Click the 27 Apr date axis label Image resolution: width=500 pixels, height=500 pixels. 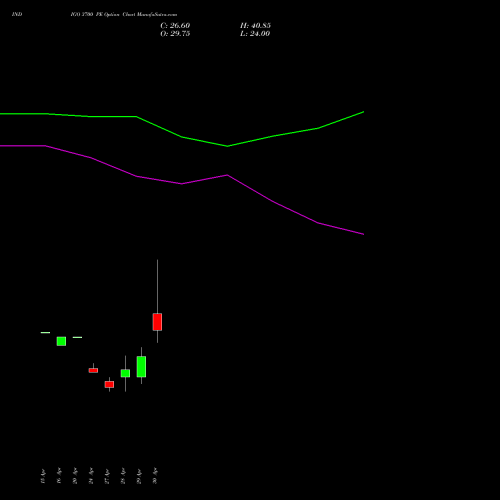[107, 476]
